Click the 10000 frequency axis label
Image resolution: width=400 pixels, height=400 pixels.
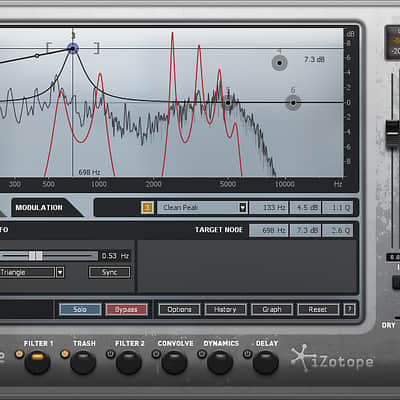284,184
